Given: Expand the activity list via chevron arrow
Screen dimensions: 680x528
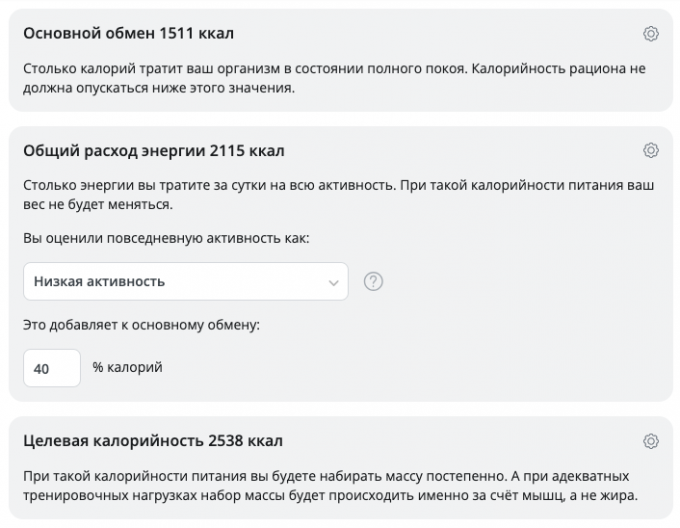Looking at the screenshot, I should pyautogui.click(x=333, y=282).
